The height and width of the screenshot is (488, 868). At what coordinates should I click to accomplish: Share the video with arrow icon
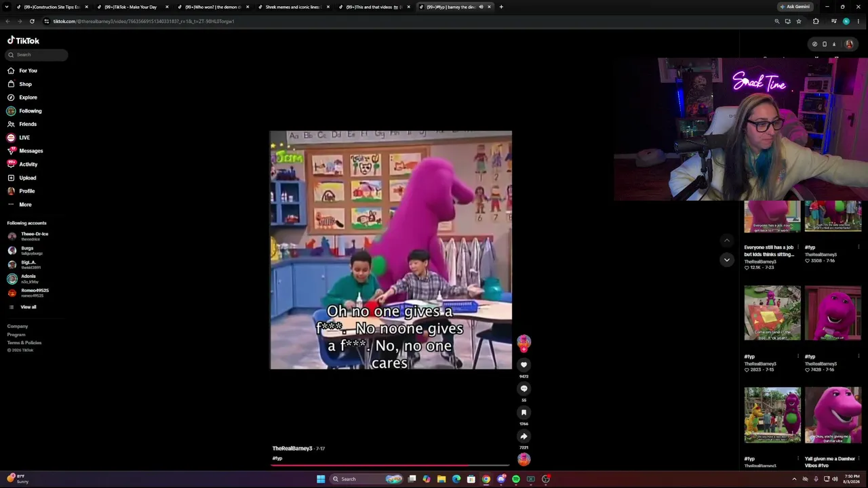[524, 436]
